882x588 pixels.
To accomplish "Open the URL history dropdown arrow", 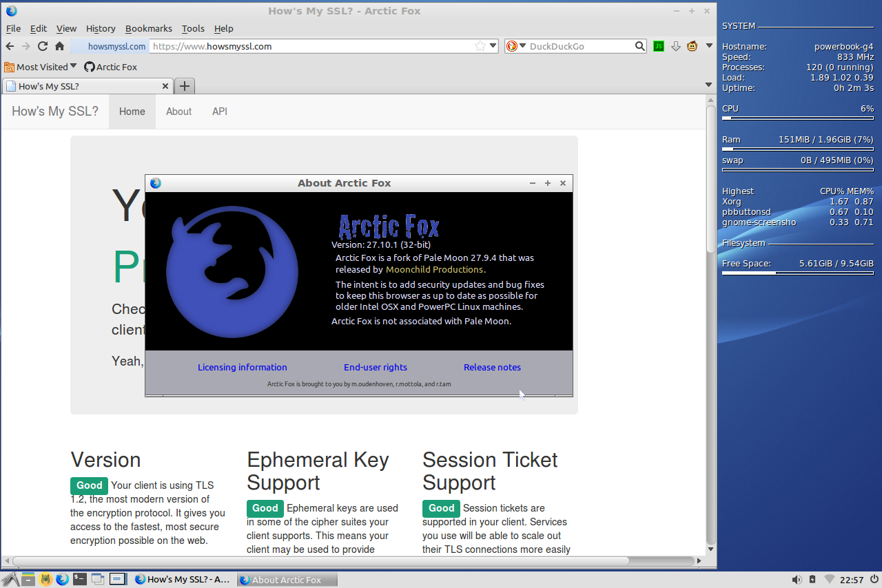I will 492,46.
